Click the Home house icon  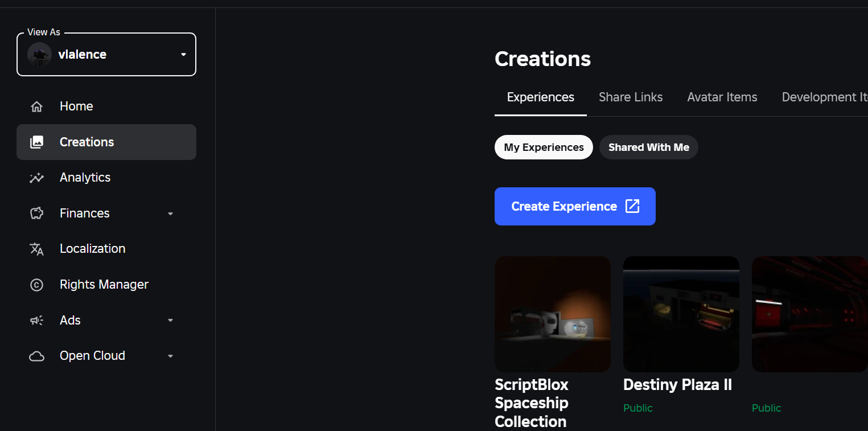point(36,106)
